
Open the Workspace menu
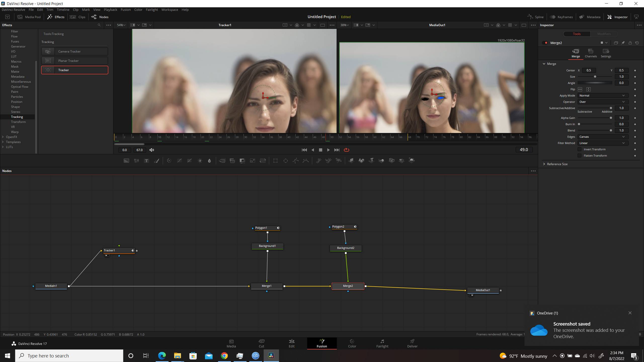[170, 10]
